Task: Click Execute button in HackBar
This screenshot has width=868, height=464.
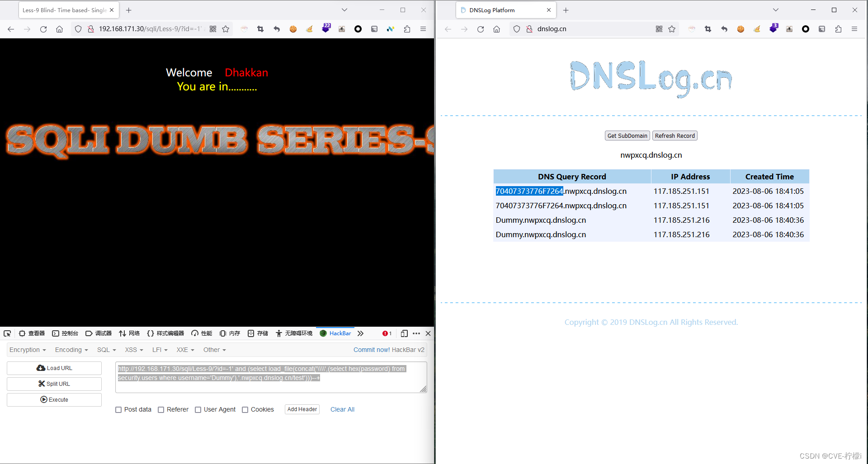Action: pos(54,400)
